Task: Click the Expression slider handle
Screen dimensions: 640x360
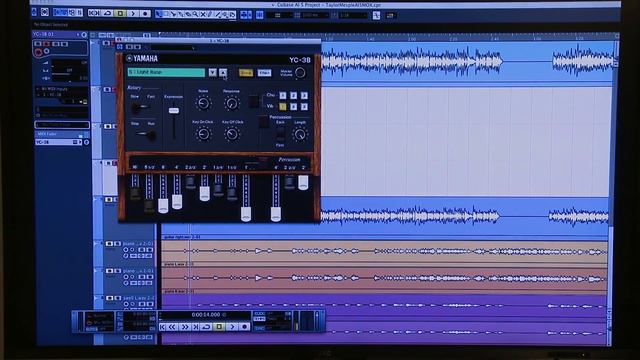Action: pyautogui.click(x=174, y=111)
